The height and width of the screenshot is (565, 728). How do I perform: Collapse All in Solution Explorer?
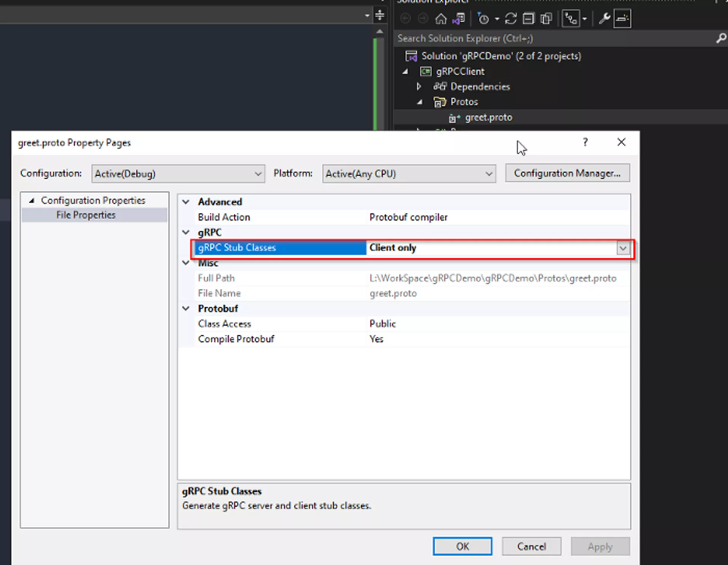528,18
